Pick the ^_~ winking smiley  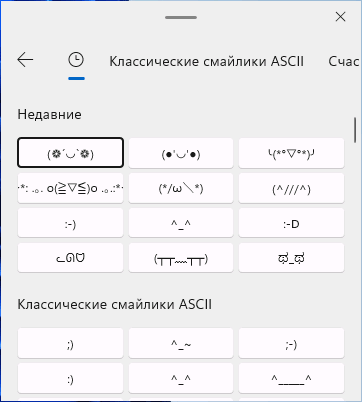pyautogui.click(x=181, y=343)
